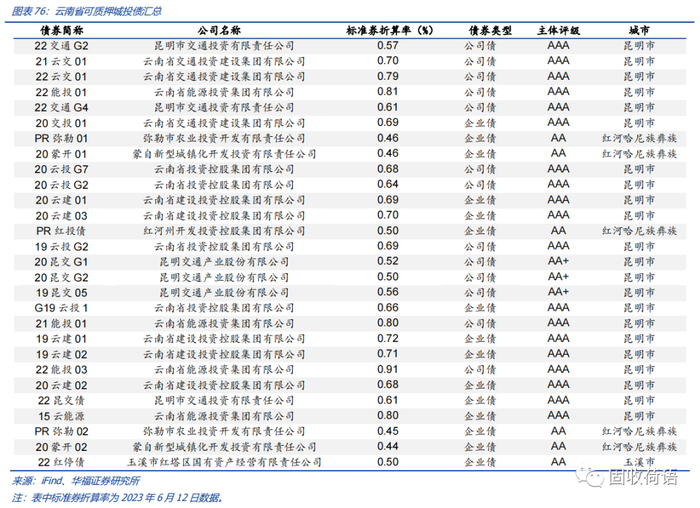The height and width of the screenshot is (508, 700).
Task: Click bond name 20昆交G2
Action: point(62,278)
